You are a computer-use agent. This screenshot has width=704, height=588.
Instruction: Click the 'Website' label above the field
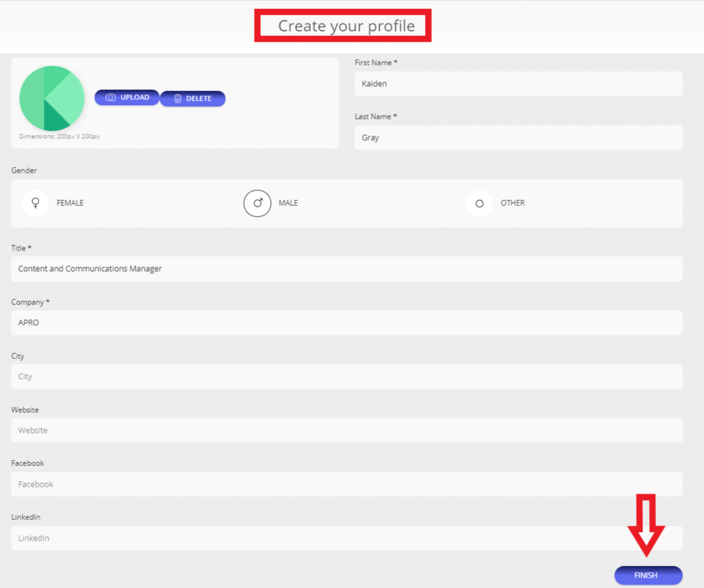point(25,410)
